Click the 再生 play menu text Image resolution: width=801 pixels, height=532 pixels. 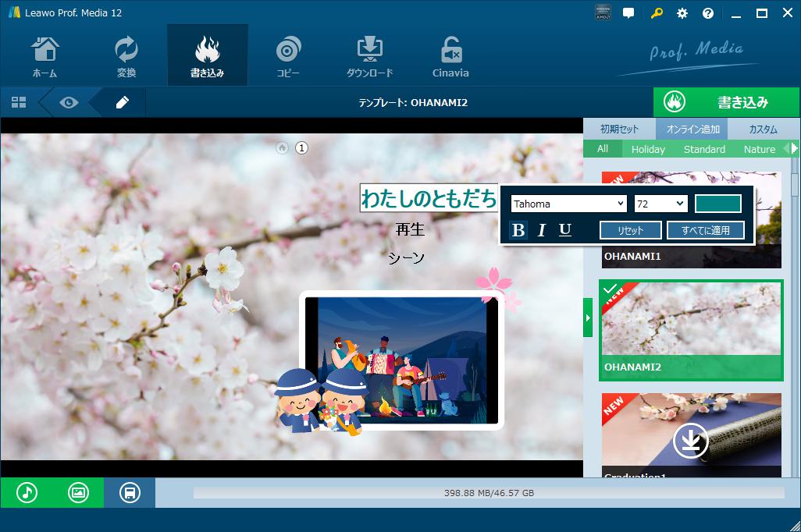[410, 229]
